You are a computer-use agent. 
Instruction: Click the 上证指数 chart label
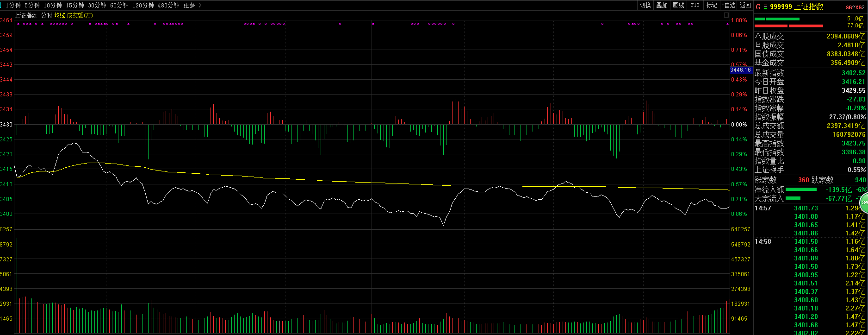point(26,15)
